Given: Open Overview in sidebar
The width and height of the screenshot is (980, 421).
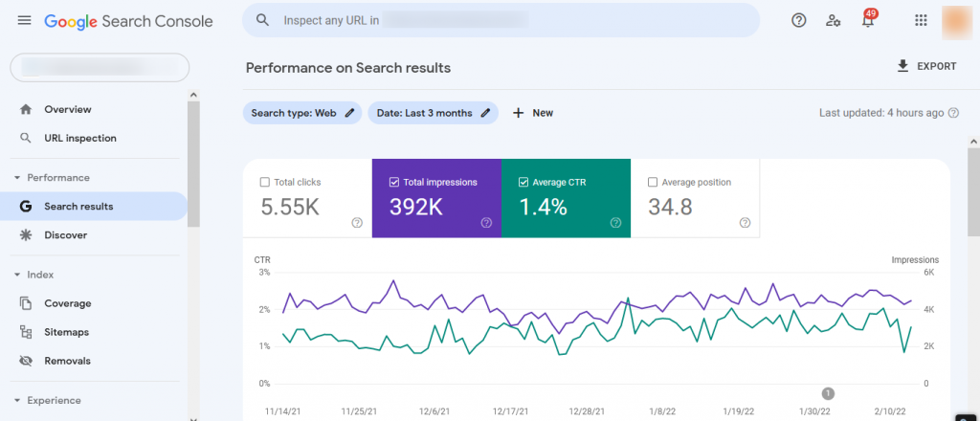Looking at the screenshot, I should (94, 109).
